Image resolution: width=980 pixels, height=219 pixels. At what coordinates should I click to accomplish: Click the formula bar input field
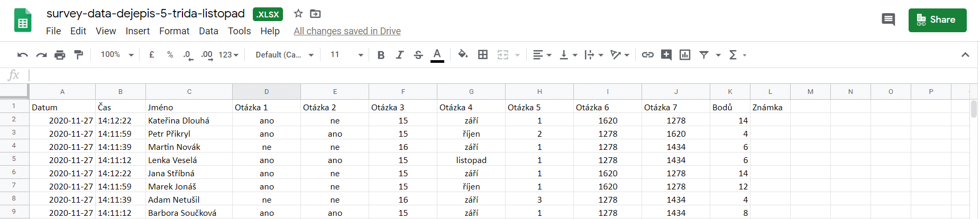[x=476, y=75]
